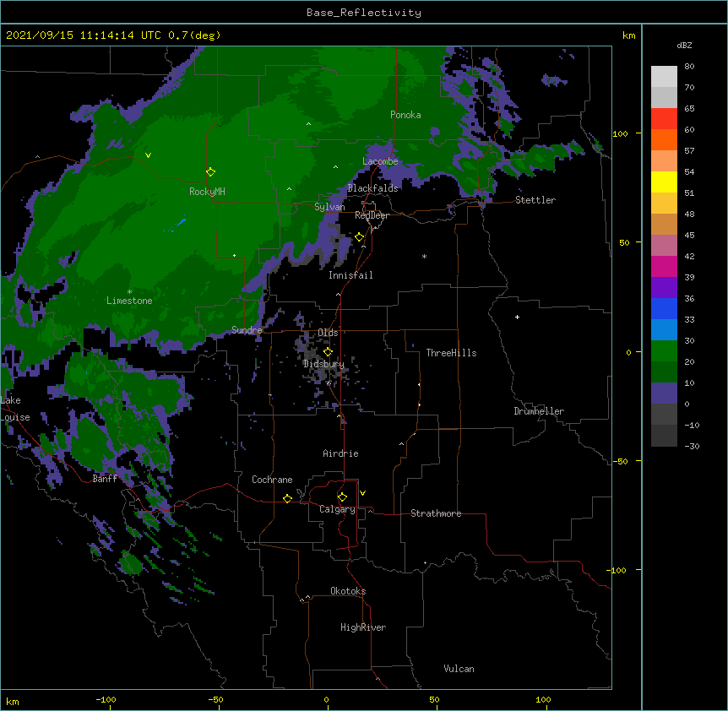Click the Blackfalds city label
Image resolution: width=728 pixels, height=711 pixels.
pyautogui.click(x=372, y=188)
